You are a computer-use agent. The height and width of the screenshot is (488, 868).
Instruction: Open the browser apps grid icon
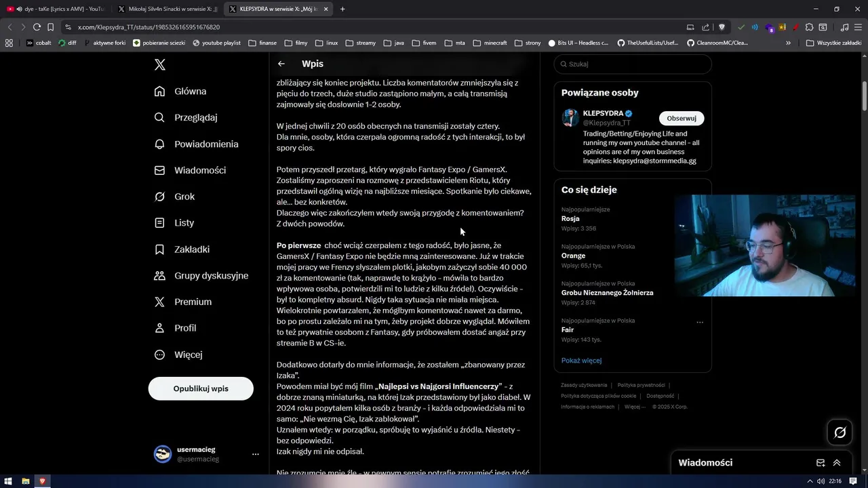(9, 43)
